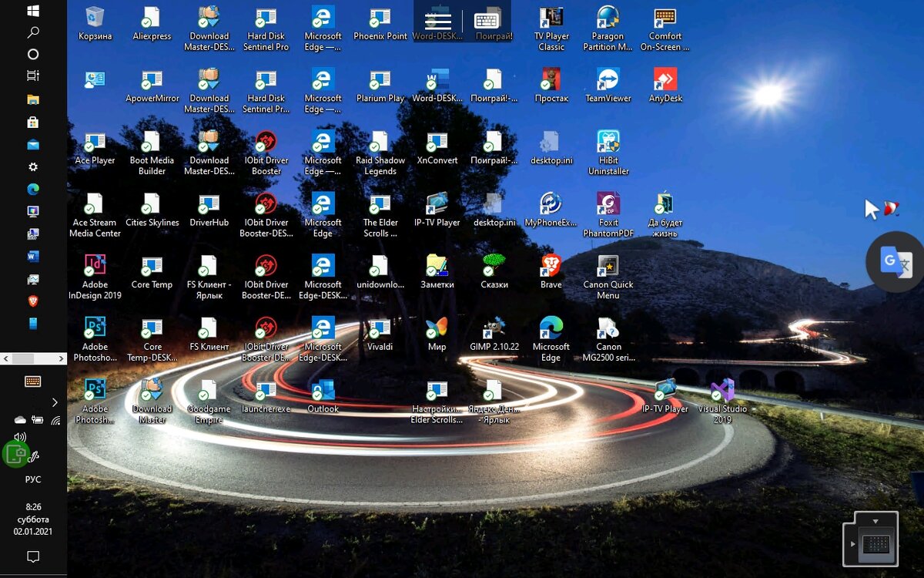Open XnConvert desktop shortcut
This screenshot has width=924, height=578.
437,149
